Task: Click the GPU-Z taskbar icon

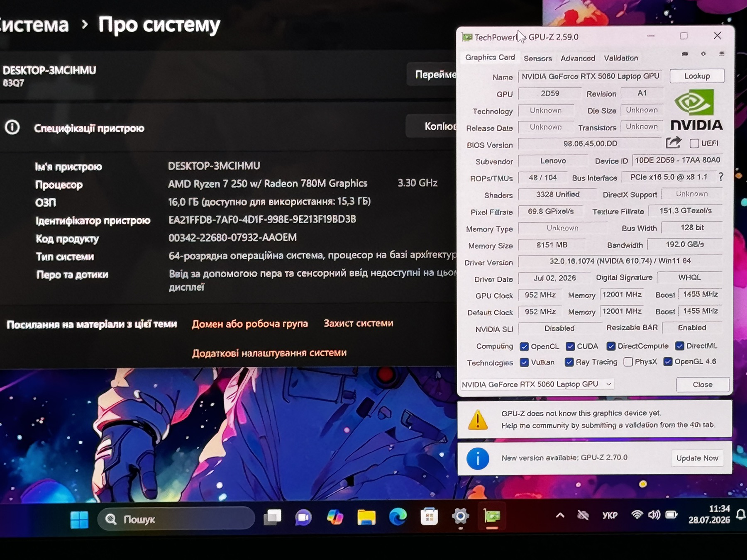Action: (492, 516)
